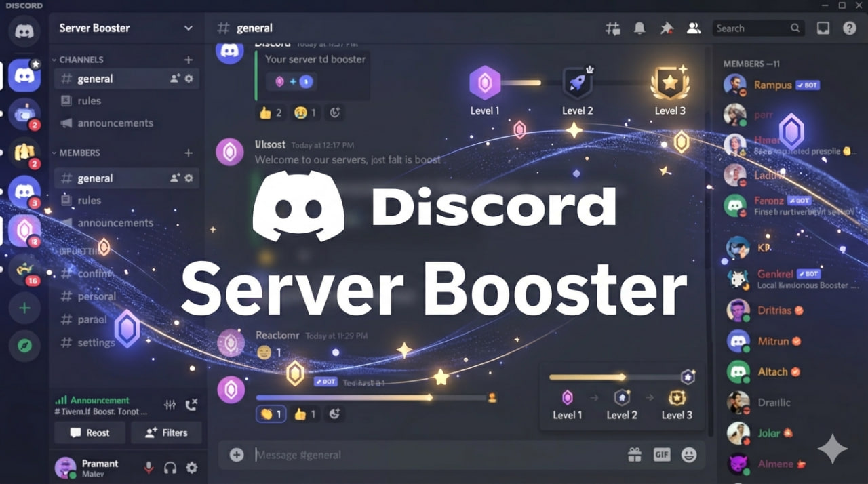Click Search input field

(758, 28)
